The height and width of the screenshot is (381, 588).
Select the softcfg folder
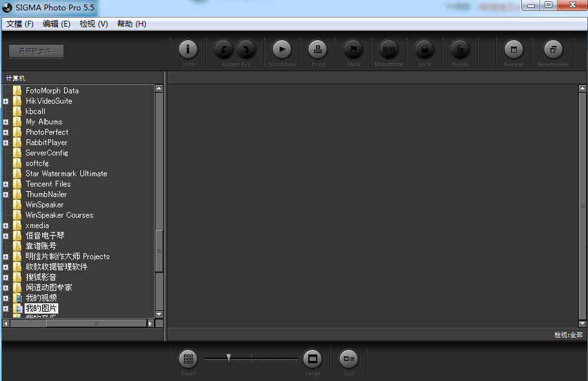(x=37, y=163)
